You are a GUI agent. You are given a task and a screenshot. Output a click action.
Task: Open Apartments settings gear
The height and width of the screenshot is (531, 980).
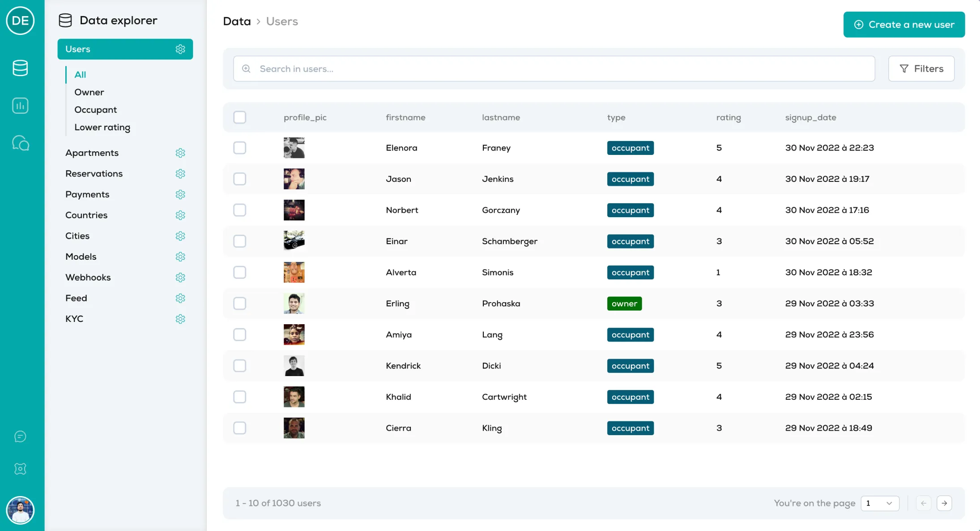click(x=180, y=153)
